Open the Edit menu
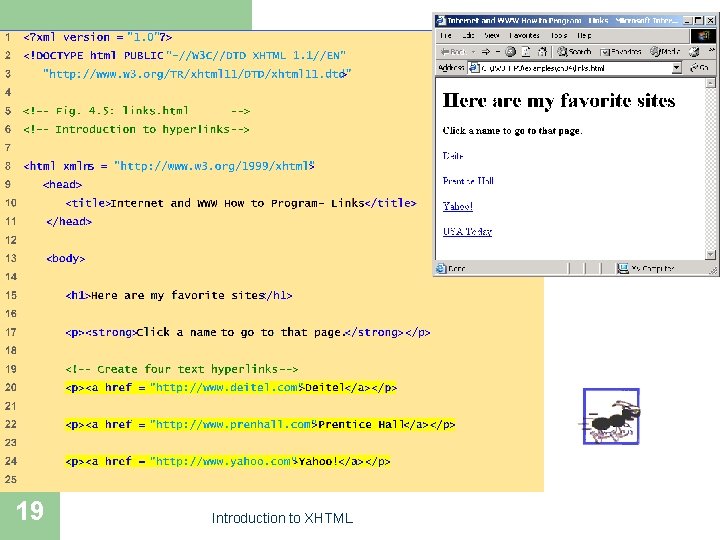The width and height of the screenshot is (720, 540). (468, 35)
